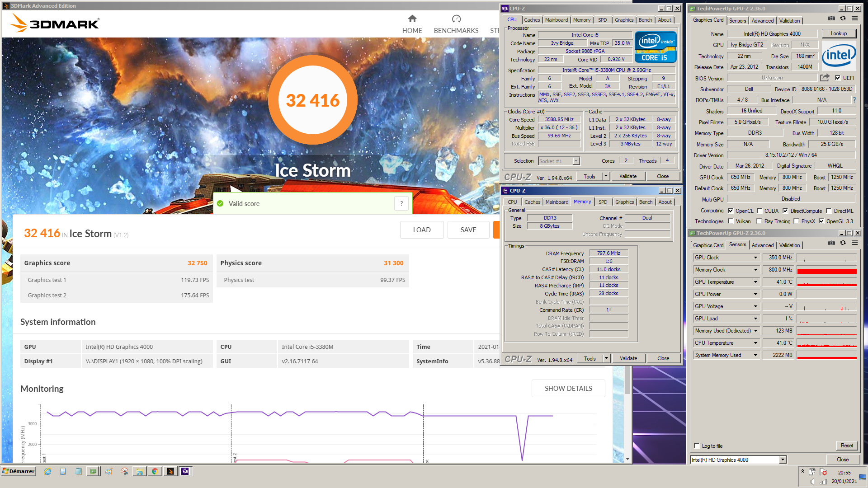Open Google Chrome from the taskbar
The image size is (868, 488).
[x=155, y=471]
